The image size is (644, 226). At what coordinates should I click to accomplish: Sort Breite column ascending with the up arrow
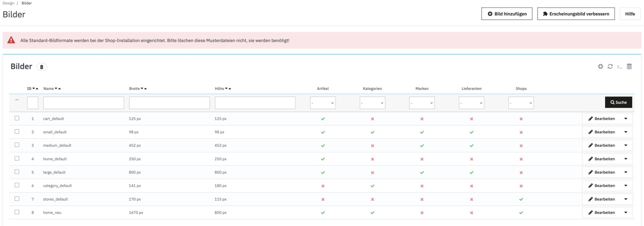[145, 89]
